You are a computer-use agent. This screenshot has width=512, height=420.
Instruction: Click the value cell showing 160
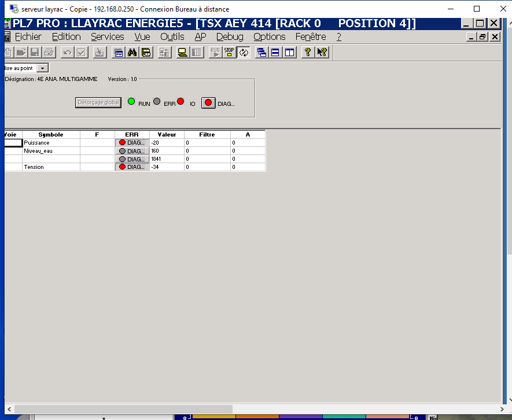(167, 151)
